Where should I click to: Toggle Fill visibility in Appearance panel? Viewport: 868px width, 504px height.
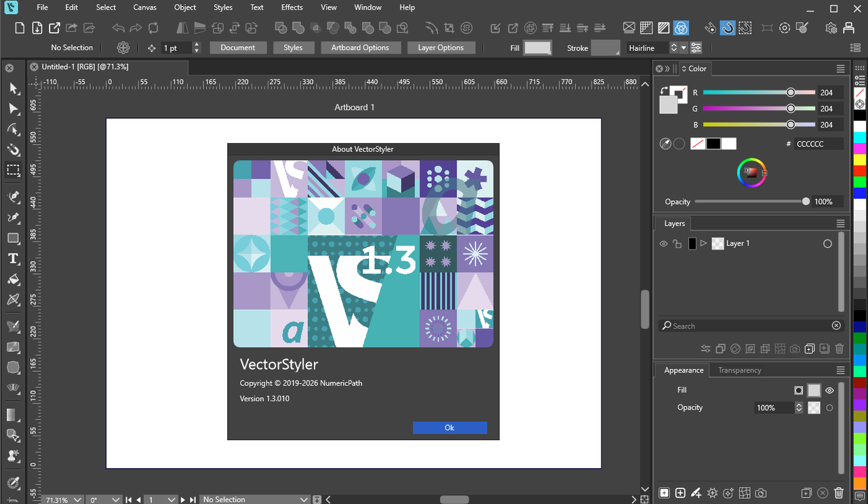click(x=829, y=390)
